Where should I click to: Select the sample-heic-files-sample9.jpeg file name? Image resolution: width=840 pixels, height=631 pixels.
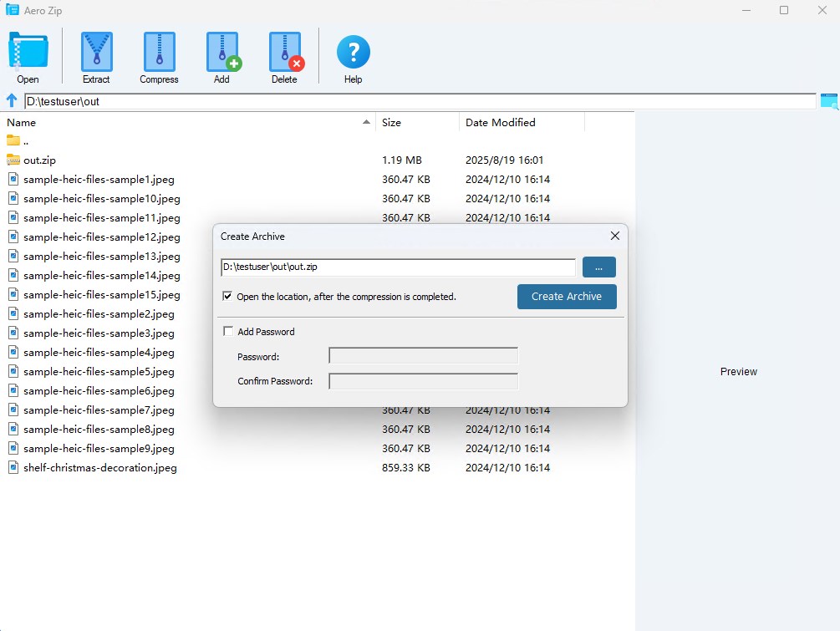tap(99, 449)
